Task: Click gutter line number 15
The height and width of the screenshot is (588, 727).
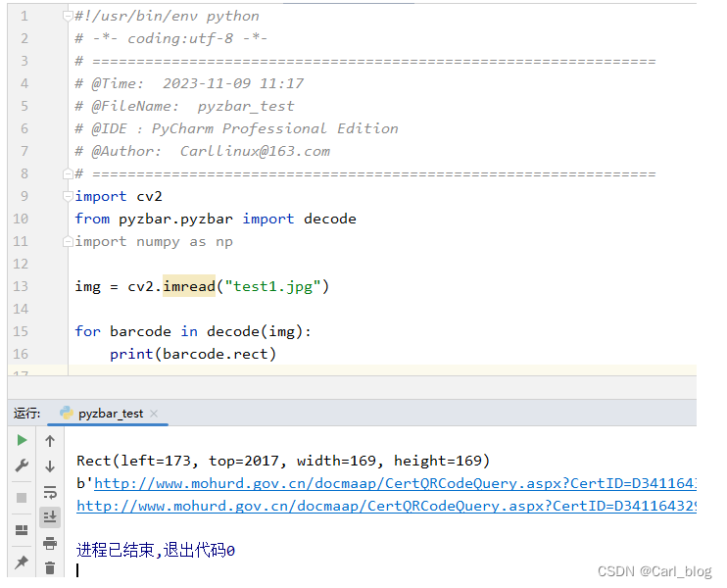Action: point(21,331)
